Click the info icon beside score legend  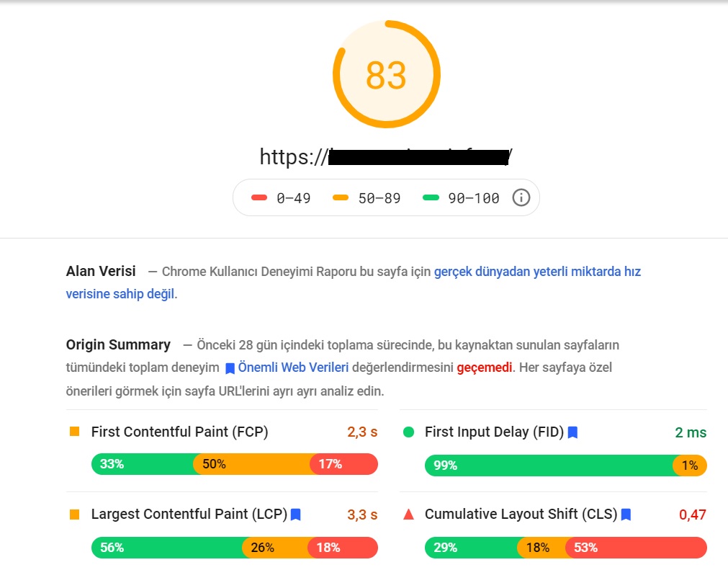[x=521, y=198]
